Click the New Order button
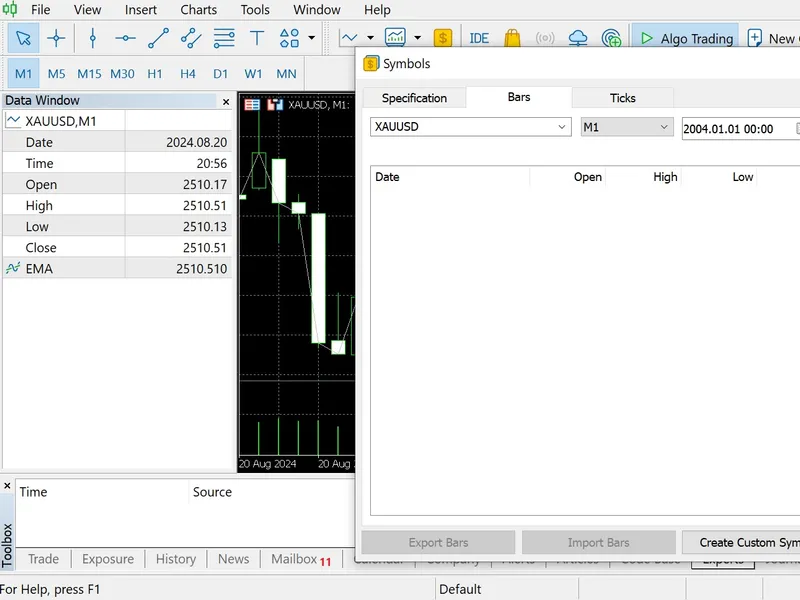This screenshot has height=600, width=800. point(771,38)
